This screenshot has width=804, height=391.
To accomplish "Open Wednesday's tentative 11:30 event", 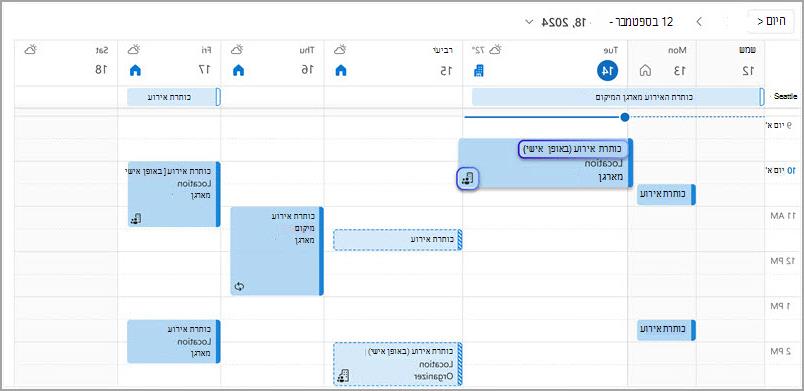I will pos(398,240).
